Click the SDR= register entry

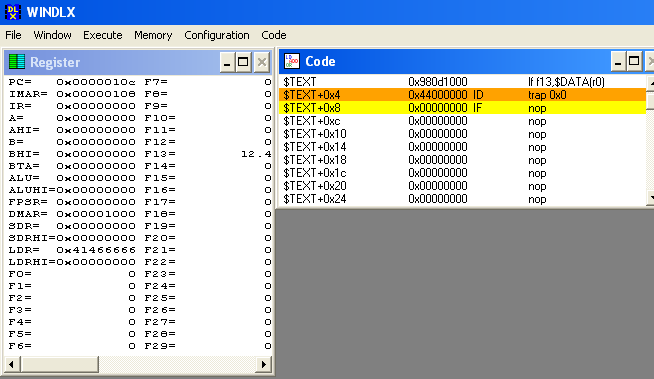(72, 226)
